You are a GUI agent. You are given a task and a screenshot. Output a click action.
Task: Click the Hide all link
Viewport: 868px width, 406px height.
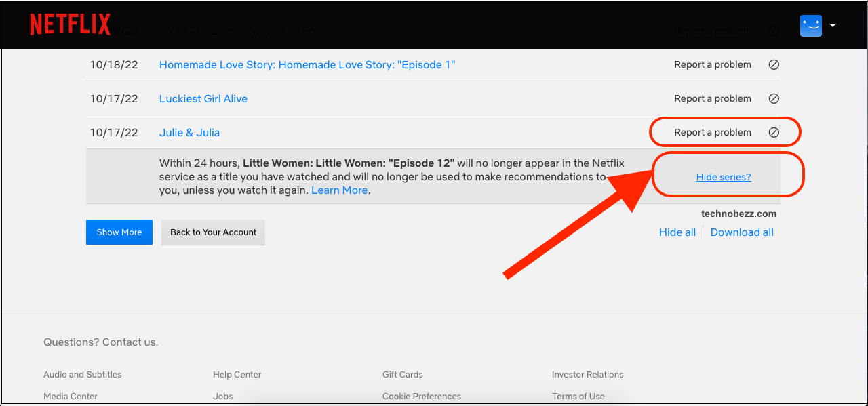pyautogui.click(x=677, y=232)
